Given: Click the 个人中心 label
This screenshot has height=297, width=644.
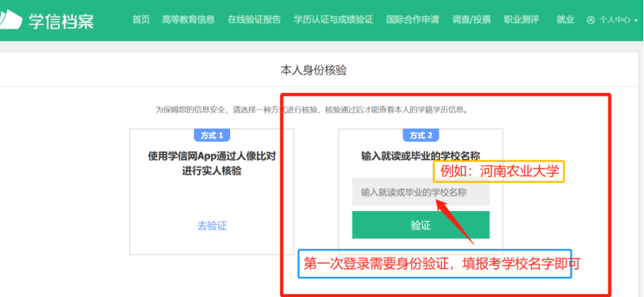Looking at the screenshot, I should pyautogui.click(x=615, y=20).
